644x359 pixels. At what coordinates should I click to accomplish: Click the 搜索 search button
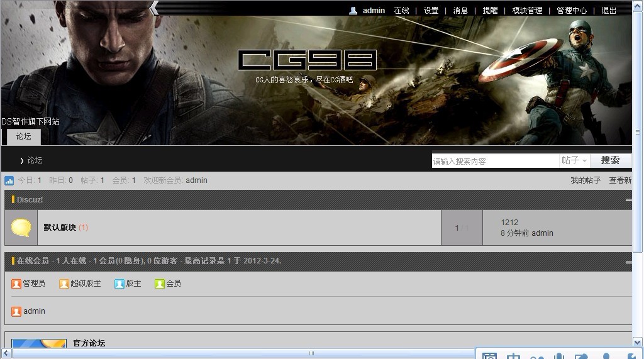[x=610, y=160]
